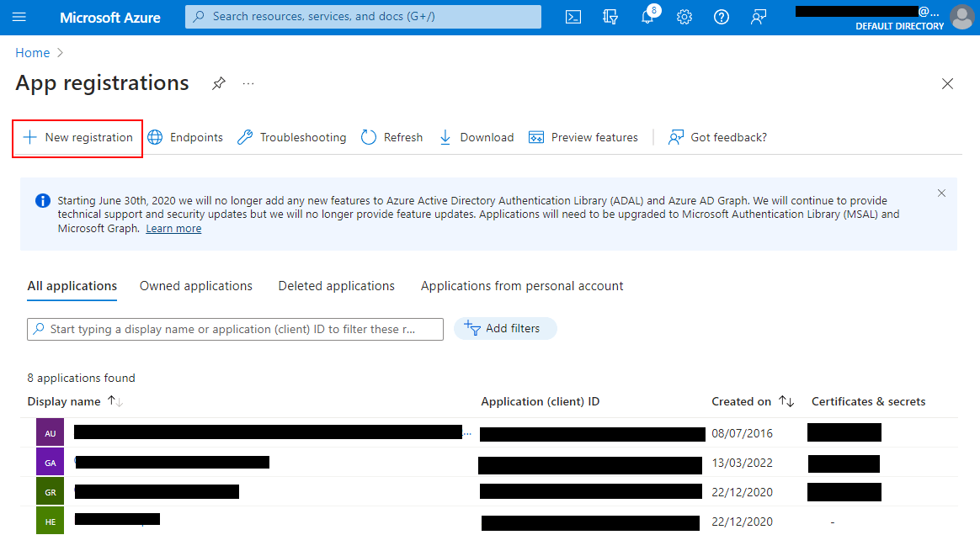Open Troubleshooting
Screen dimensions: 980x535
coord(291,137)
